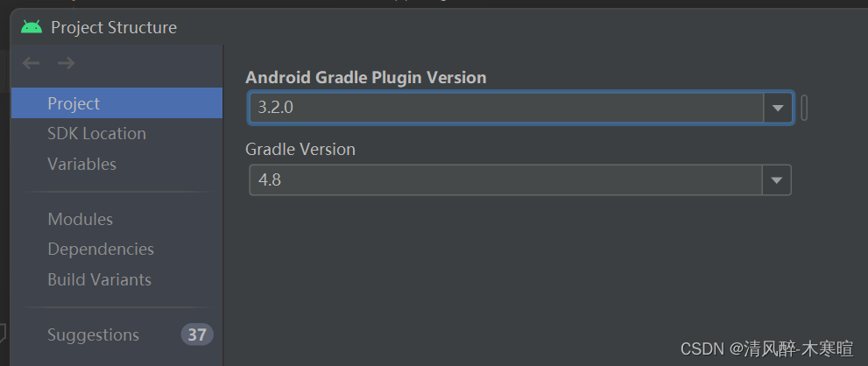Open the Build Variants section

point(100,279)
